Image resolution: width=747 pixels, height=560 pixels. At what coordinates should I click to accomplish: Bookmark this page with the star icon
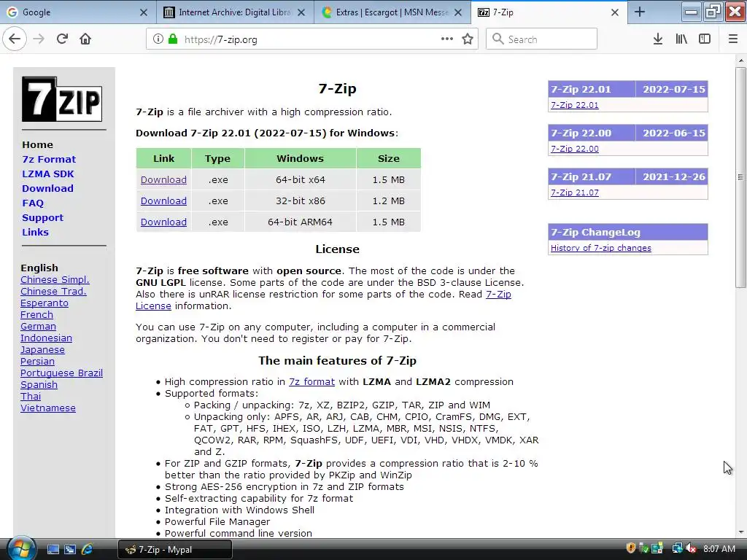click(468, 39)
